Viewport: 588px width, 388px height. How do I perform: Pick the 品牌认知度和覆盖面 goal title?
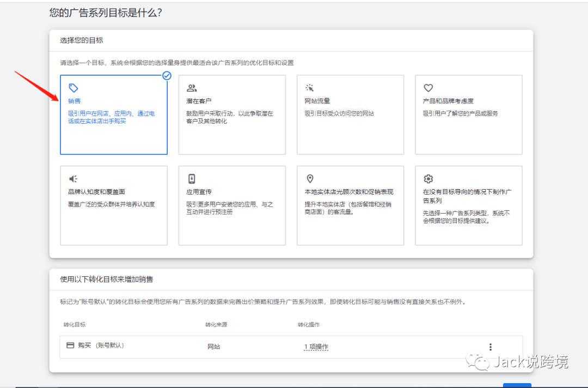[96, 192]
